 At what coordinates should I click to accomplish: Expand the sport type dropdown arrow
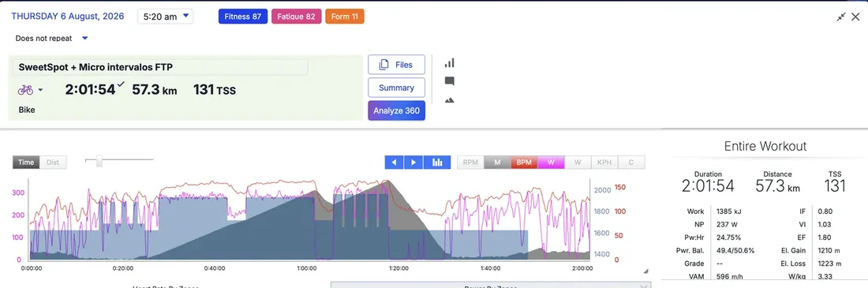coord(40,90)
